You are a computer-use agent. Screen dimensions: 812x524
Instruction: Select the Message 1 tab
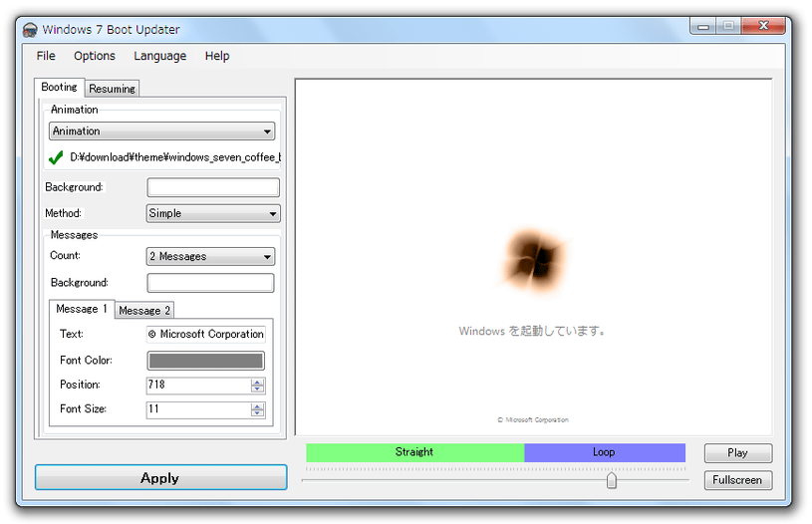[x=82, y=309]
